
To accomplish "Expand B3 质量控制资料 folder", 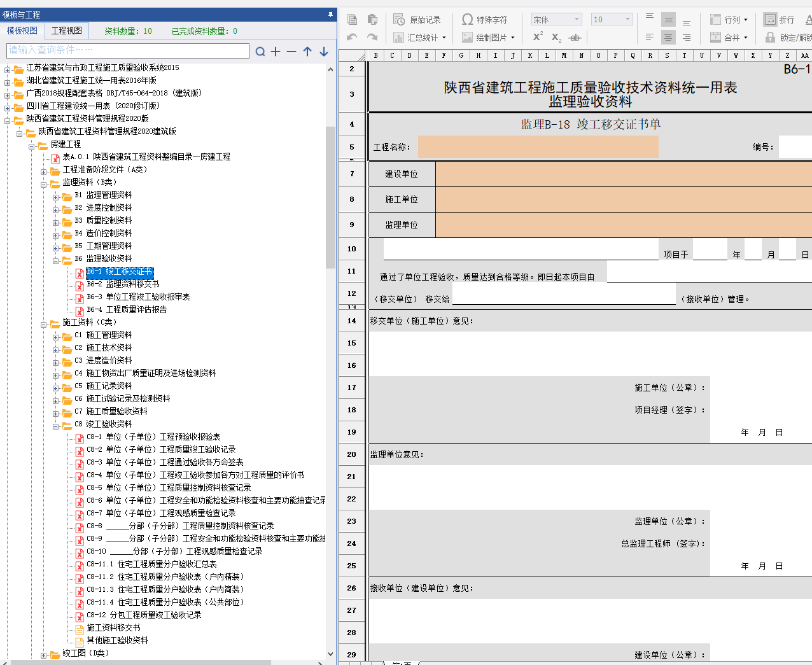I will point(55,222).
